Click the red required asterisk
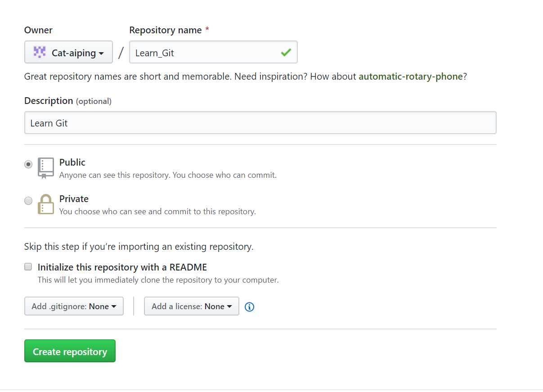 [207, 30]
